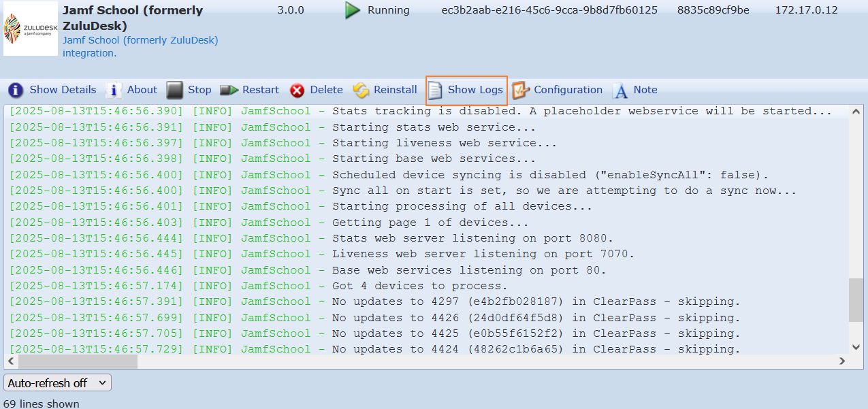The image size is (868, 409).
Task: Click the About document icon
Action: coord(113,90)
